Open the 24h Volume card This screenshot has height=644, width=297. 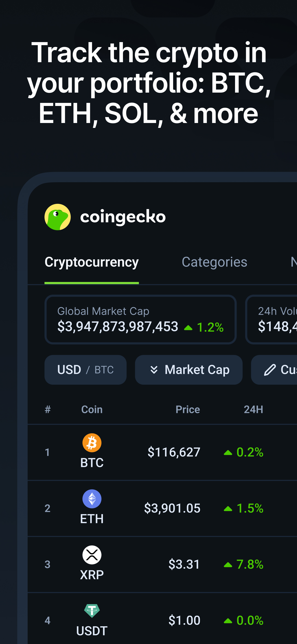(273, 319)
